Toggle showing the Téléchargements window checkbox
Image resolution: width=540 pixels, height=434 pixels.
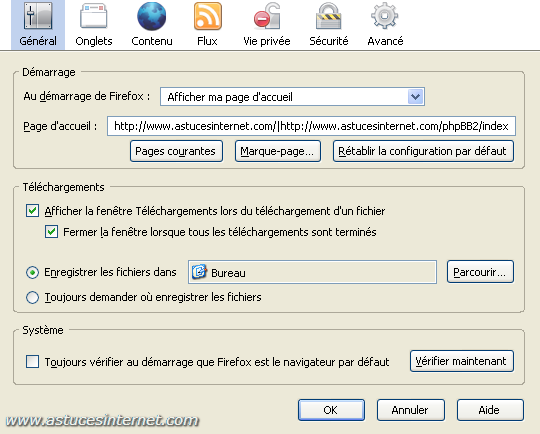(x=32, y=210)
